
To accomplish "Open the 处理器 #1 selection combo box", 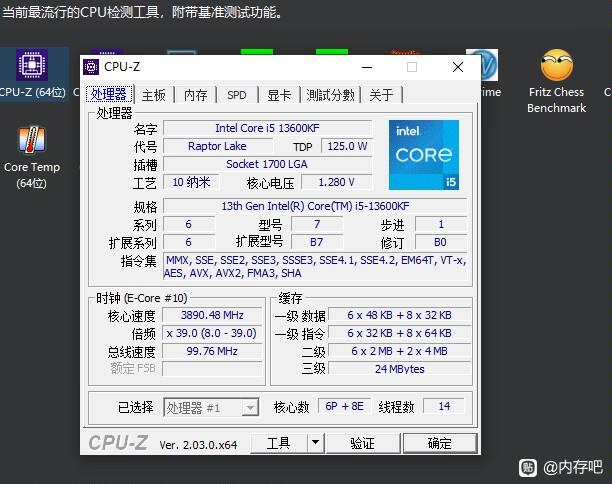I will pos(211,408).
